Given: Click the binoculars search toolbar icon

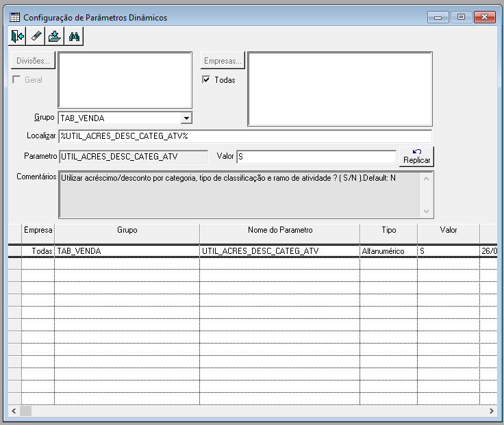Looking at the screenshot, I should tap(74, 36).
